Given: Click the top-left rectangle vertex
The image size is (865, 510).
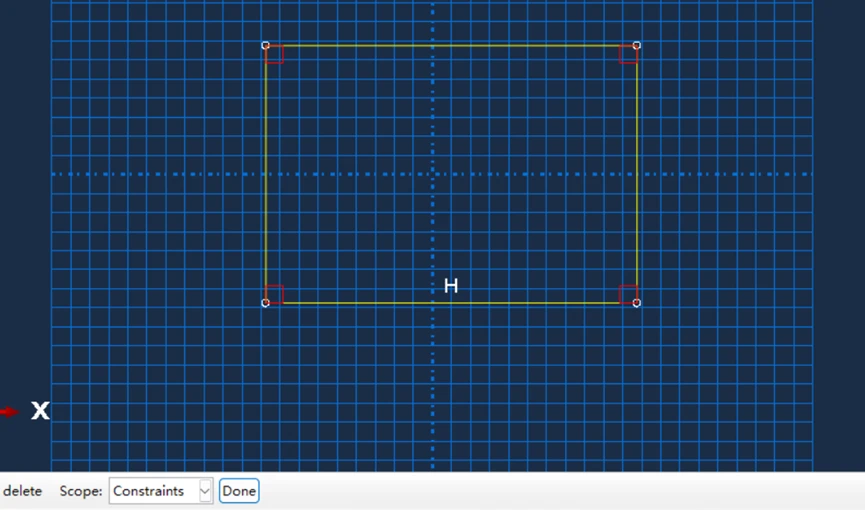Looking at the screenshot, I should (265, 45).
